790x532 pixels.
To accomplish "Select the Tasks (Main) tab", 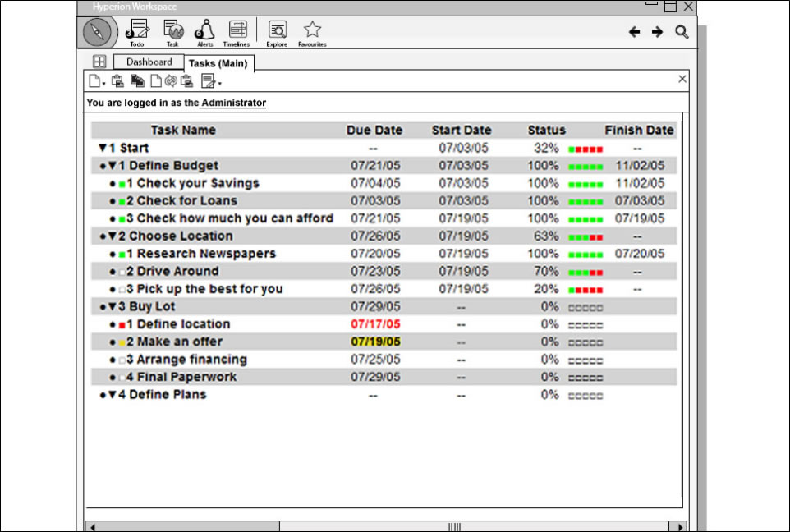I will (x=218, y=63).
